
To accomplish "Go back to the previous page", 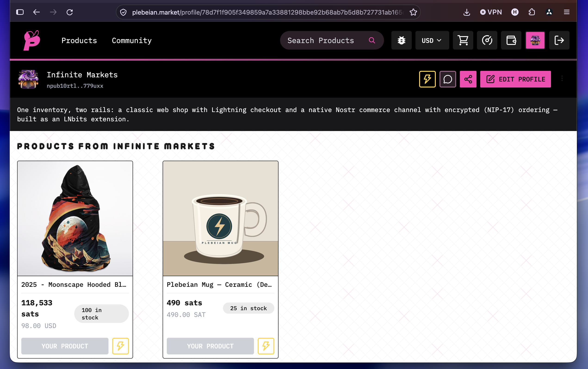I will tap(37, 12).
